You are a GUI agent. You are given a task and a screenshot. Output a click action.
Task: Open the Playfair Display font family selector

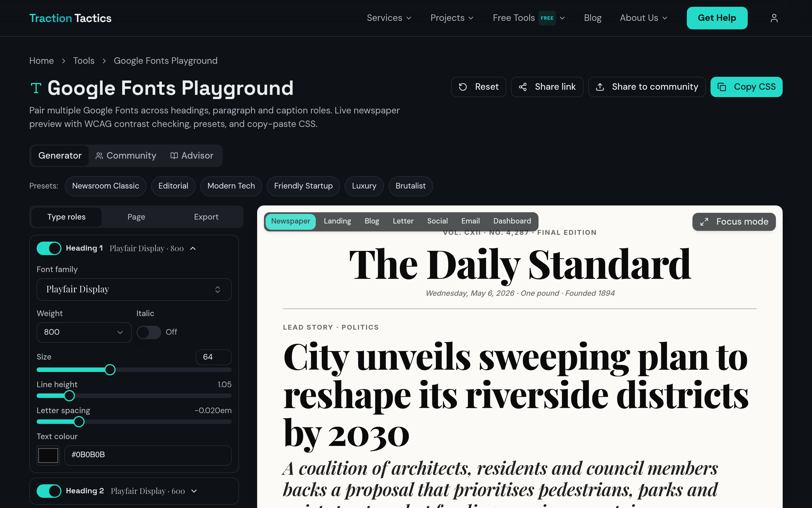[x=134, y=289]
